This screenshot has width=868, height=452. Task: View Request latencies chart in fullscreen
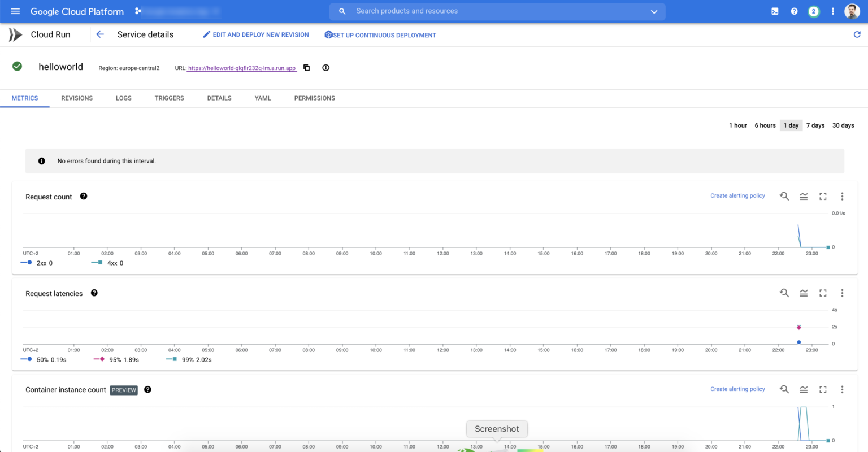[x=823, y=293]
